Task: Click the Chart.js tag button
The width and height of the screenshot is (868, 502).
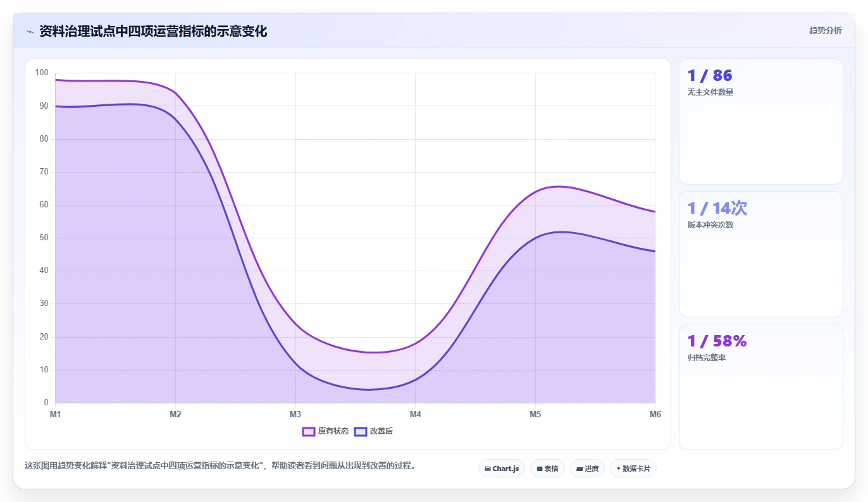Action: (x=502, y=468)
